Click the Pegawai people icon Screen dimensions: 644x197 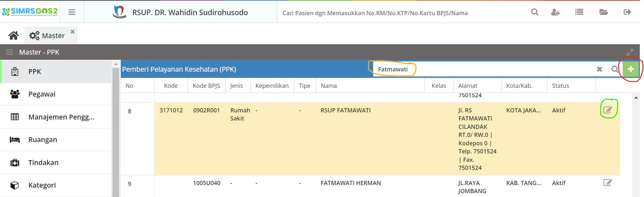15,94
